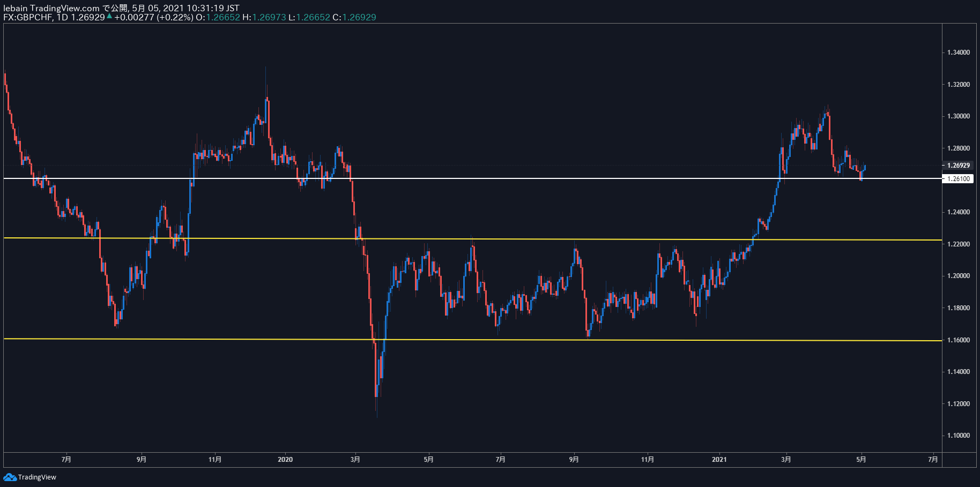The image size is (980, 487).
Task: Click the publish timestamp 10:31:19 JST
Action: [213, 8]
